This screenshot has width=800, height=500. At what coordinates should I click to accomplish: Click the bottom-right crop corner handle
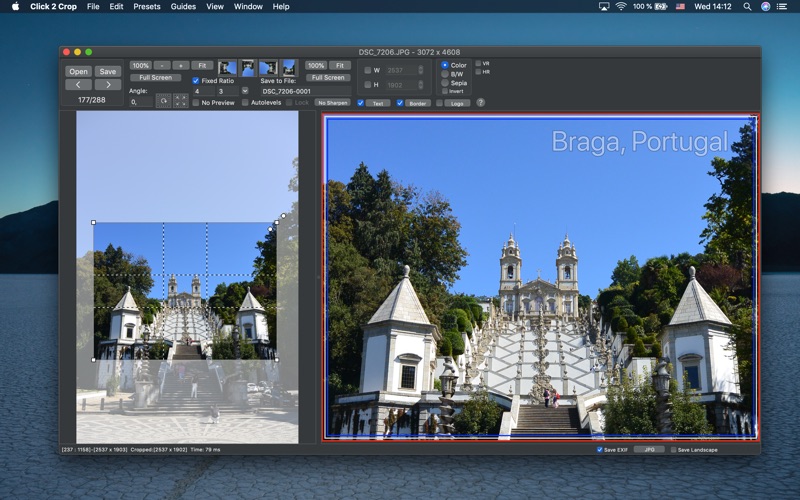[277, 360]
